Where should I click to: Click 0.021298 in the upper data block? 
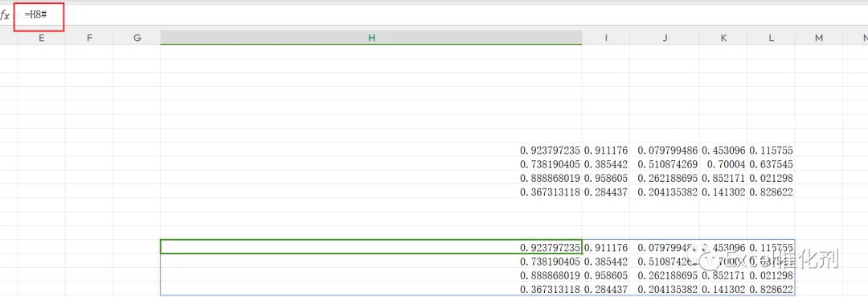pyautogui.click(x=771, y=179)
